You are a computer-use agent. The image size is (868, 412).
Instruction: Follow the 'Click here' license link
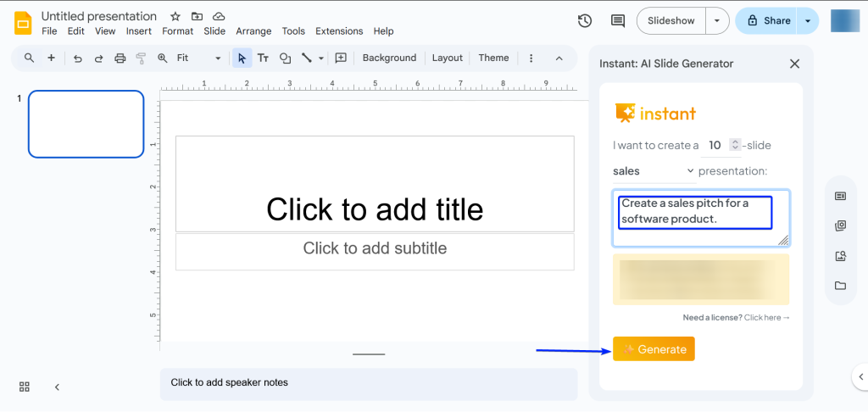pyautogui.click(x=766, y=318)
